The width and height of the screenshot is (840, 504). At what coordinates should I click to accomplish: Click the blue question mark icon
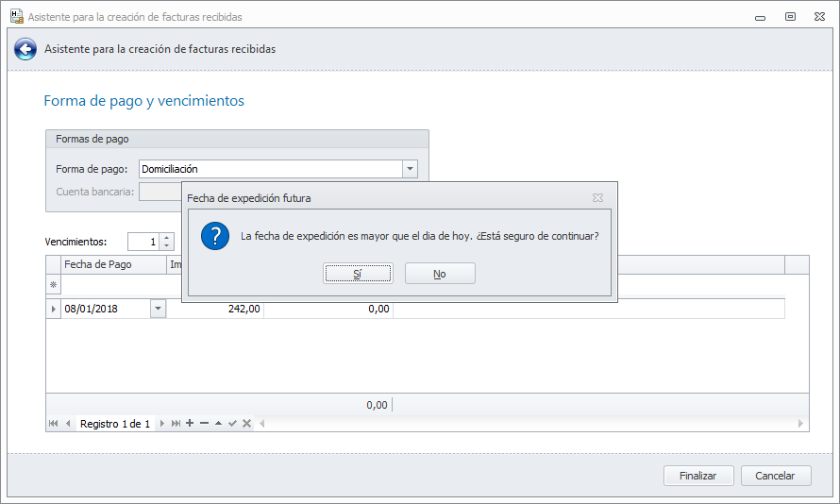215,236
